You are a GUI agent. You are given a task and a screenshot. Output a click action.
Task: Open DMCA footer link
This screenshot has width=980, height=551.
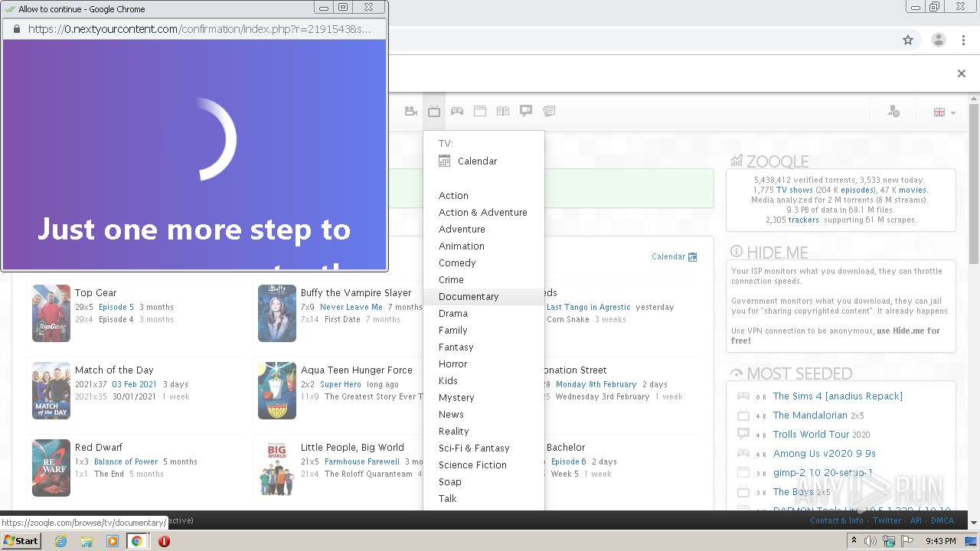click(x=942, y=521)
